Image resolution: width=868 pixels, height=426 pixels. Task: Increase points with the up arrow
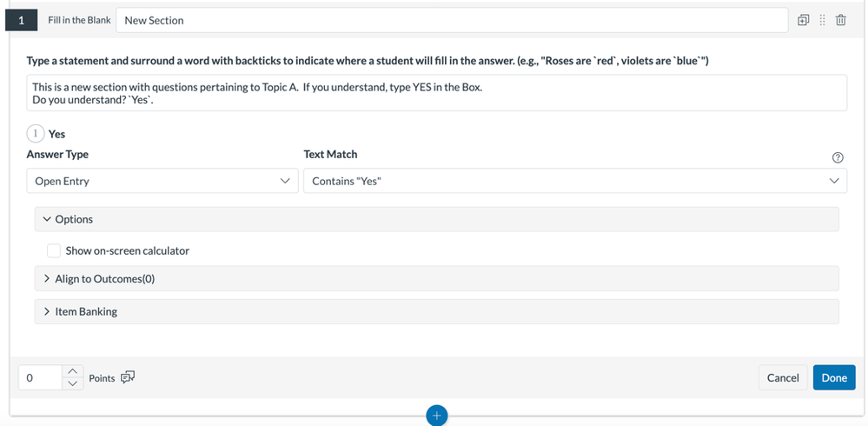[73, 371]
